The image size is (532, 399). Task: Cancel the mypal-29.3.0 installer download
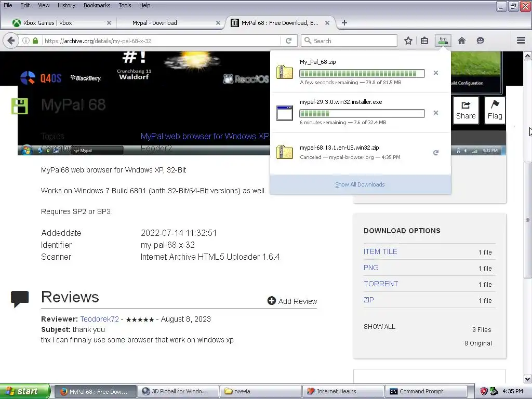point(436,113)
